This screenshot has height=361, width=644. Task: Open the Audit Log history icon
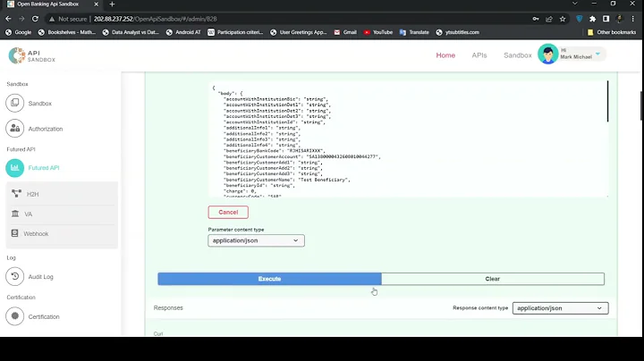pos(15,276)
